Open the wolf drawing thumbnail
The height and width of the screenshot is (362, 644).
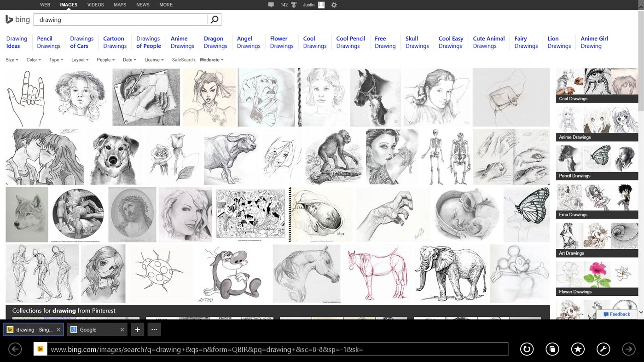pyautogui.click(x=26, y=214)
